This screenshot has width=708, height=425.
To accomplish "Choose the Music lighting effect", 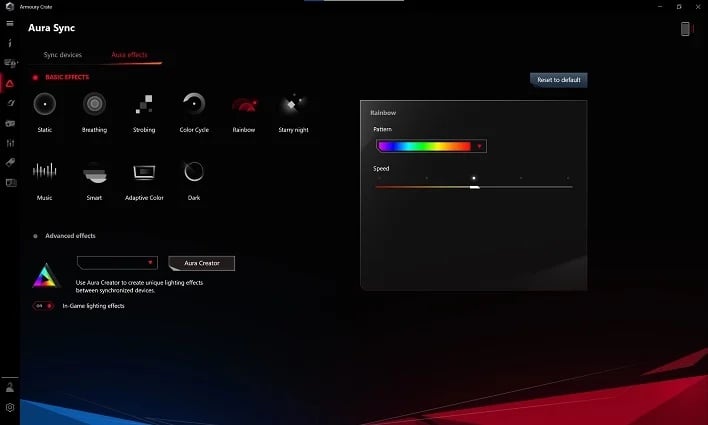I will coord(44,171).
